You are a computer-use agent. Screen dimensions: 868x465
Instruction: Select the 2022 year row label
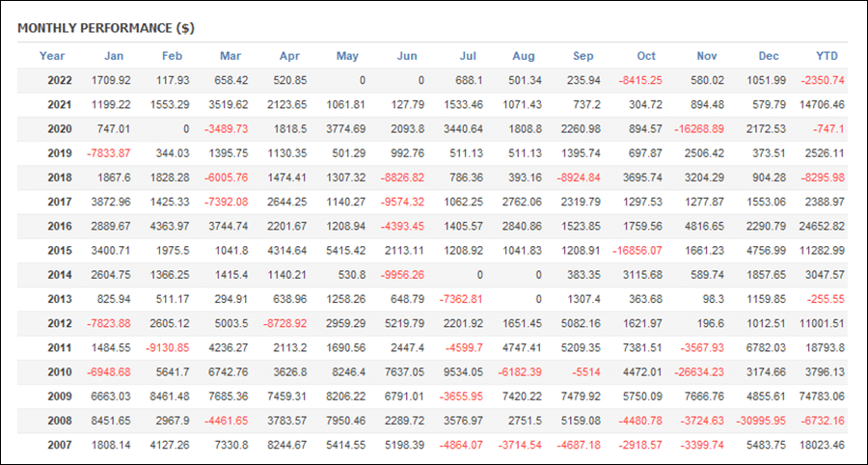point(60,80)
